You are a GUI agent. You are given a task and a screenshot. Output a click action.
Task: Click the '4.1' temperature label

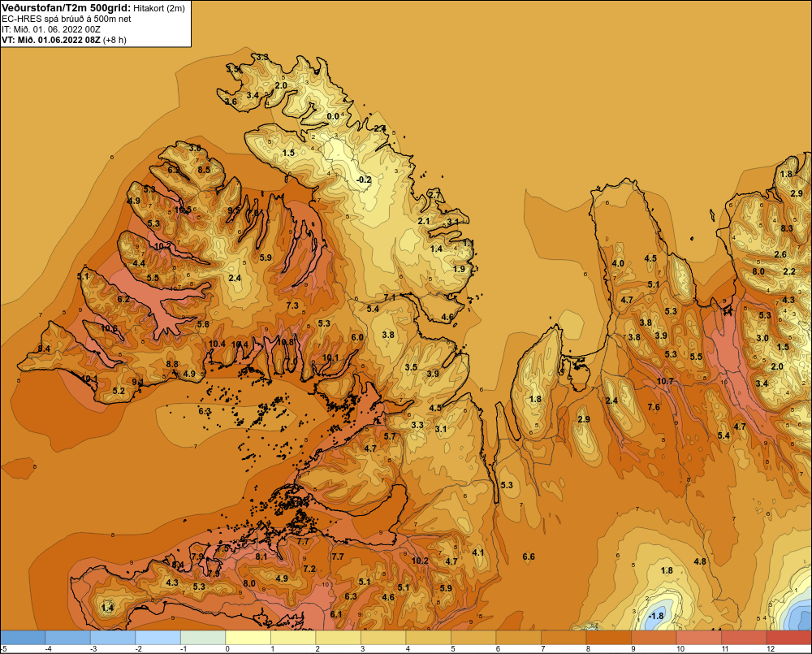[x=478, y=552]
